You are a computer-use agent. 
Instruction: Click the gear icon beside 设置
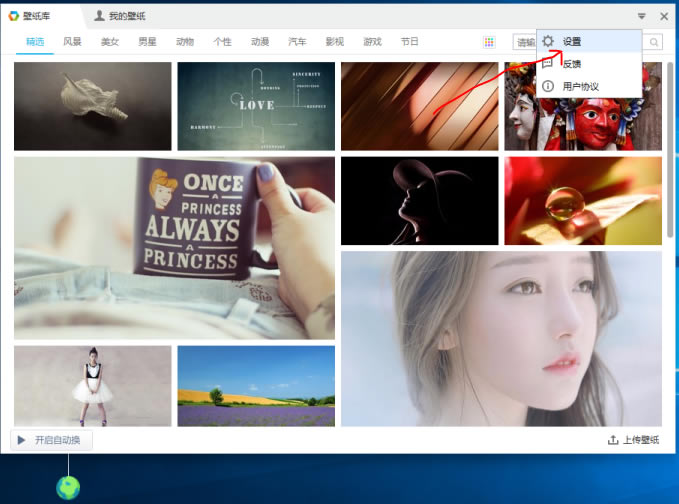(548, 41)
